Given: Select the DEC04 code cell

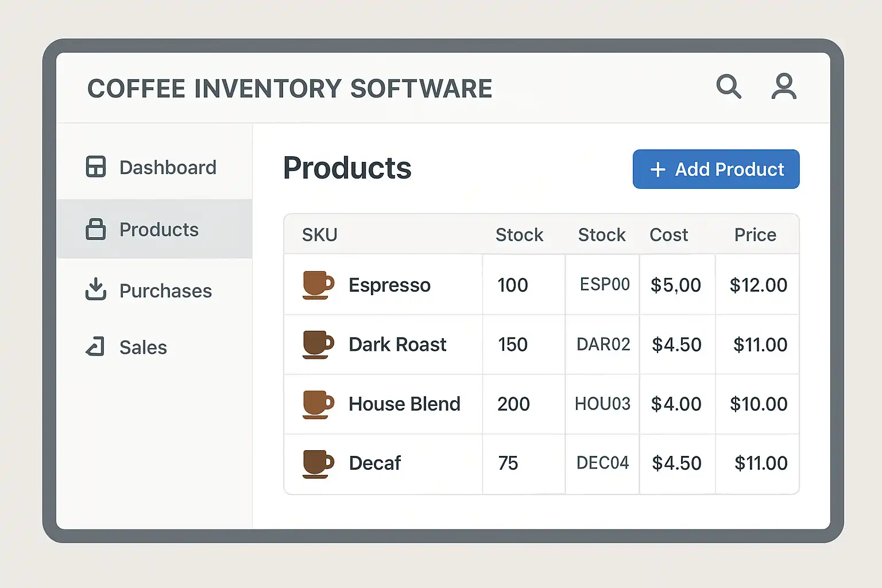Looking at the screenshot, I should click(x=602, y=463).
